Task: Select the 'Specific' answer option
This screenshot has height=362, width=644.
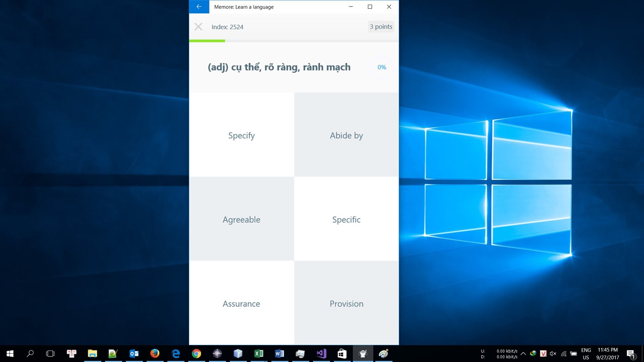Action: coord(346,219)
